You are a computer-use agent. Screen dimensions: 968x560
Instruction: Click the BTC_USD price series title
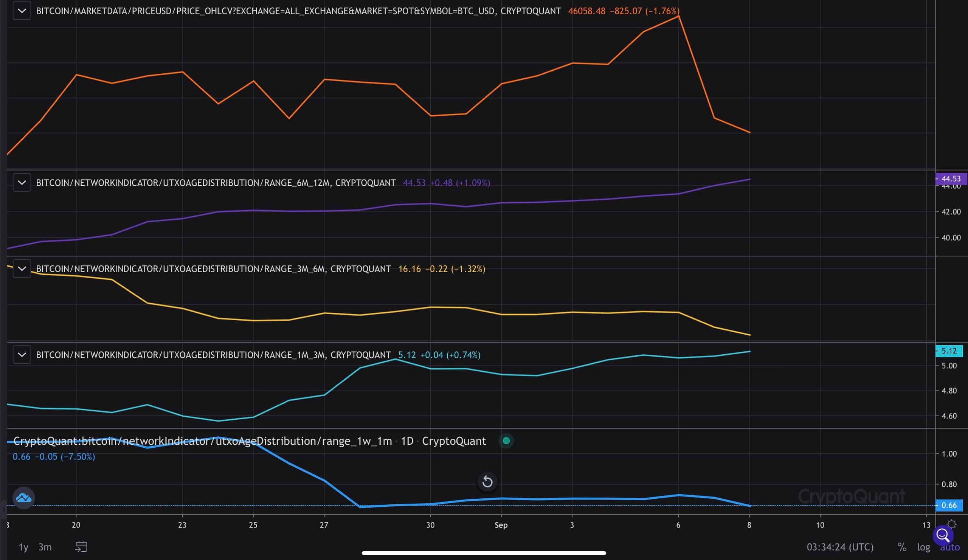(298, 11)
